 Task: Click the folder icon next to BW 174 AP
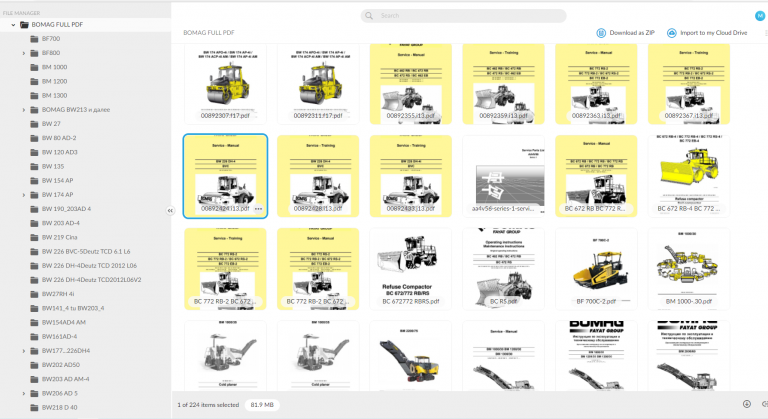[x=34, y=195]
